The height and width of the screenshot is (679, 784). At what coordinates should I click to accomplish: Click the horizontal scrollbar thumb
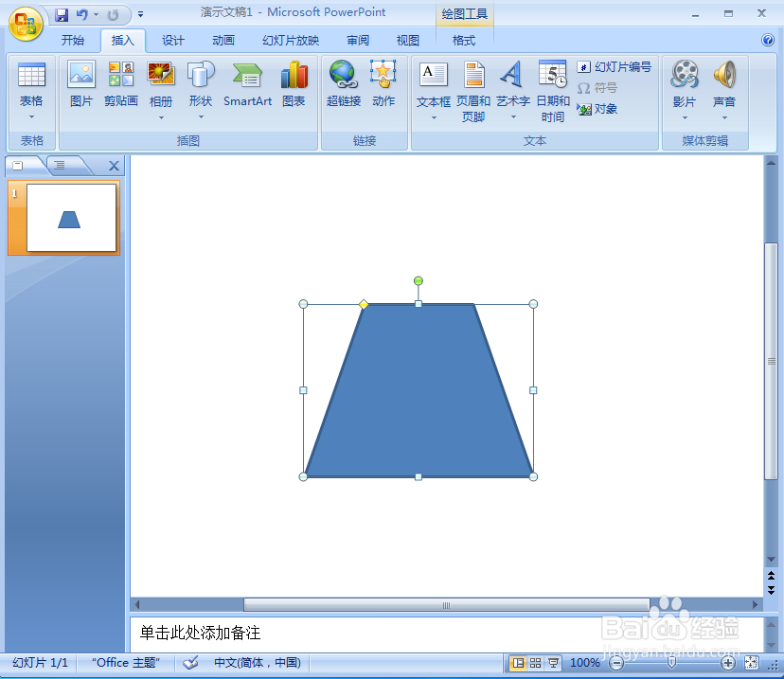(447, 605)
